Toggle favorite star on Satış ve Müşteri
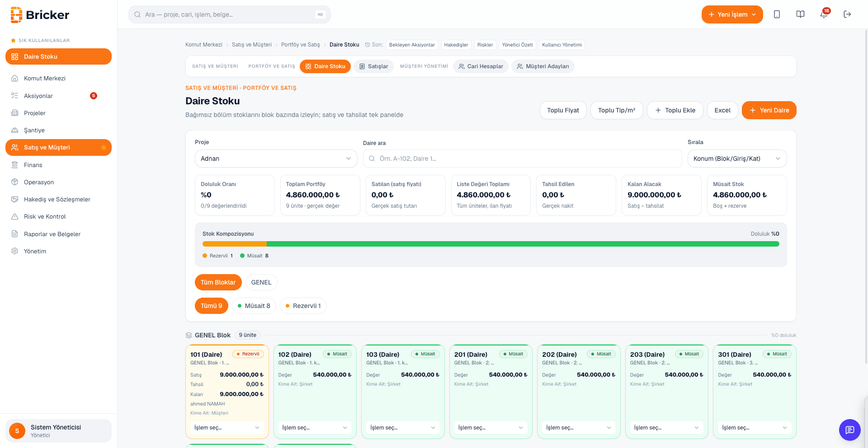This screenshot has height=448, width=868. tap(104, 148)
